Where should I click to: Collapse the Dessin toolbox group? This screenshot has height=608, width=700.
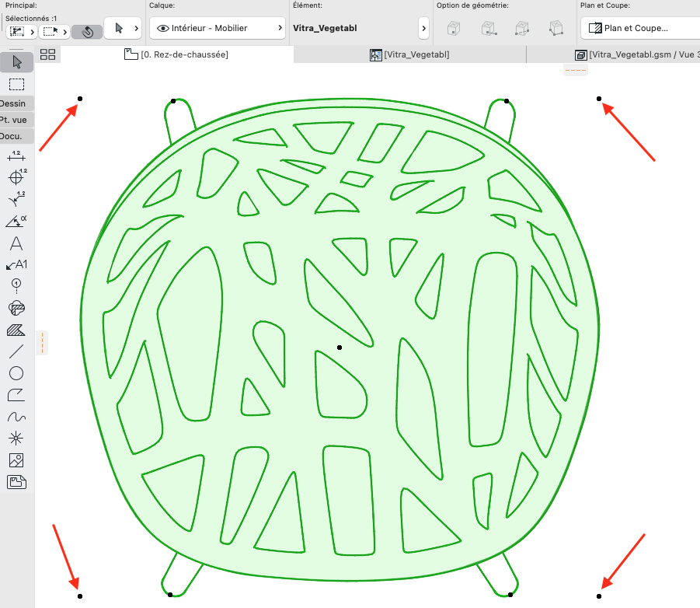point(16,103)
